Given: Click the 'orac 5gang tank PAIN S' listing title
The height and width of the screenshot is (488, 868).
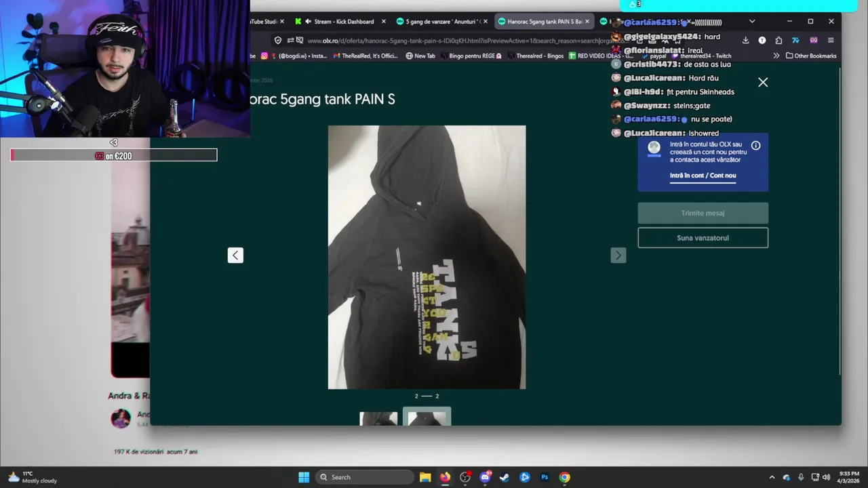Looking at the screenshot, I should tap(323, 99).
